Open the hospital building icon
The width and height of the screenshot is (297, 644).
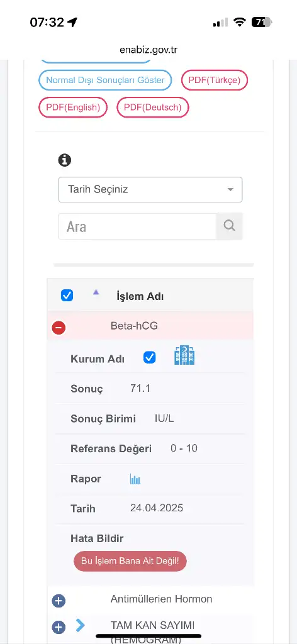pos(184,355)
